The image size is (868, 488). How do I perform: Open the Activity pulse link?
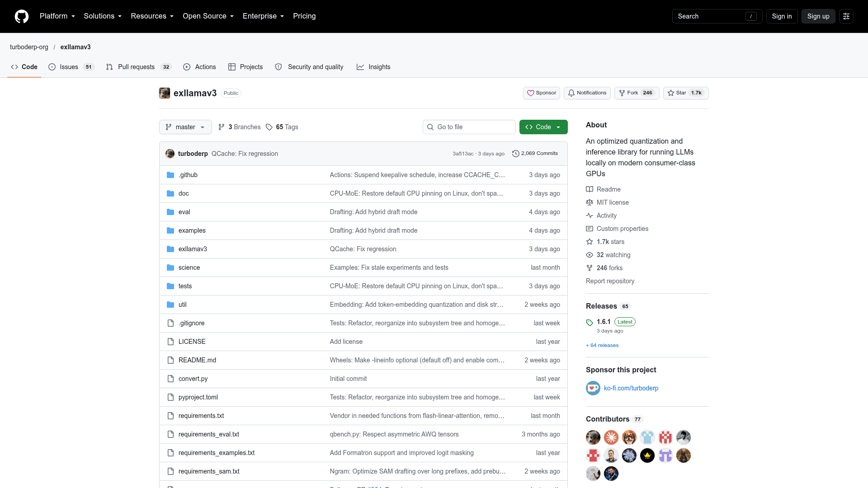[601, 216]
